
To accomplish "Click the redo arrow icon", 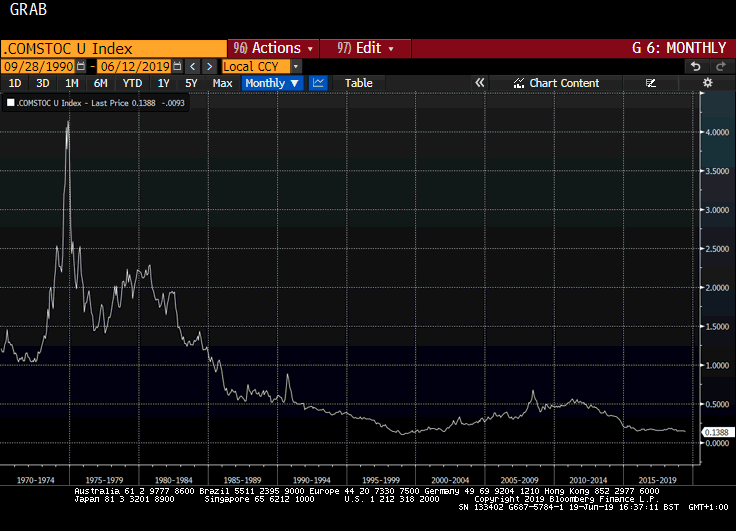I will 720,66.
